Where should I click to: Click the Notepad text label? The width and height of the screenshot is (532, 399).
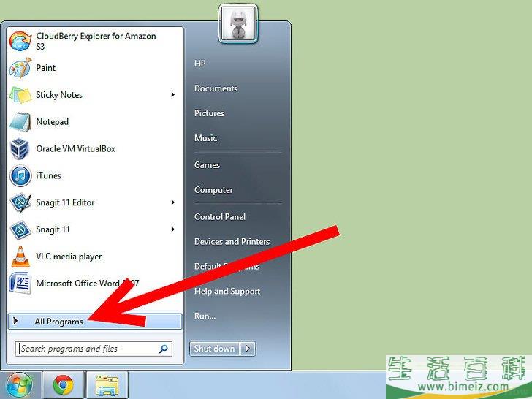coord(53,122)
